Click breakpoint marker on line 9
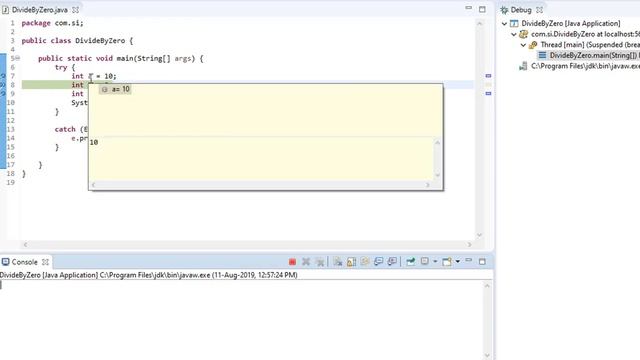 3,94
